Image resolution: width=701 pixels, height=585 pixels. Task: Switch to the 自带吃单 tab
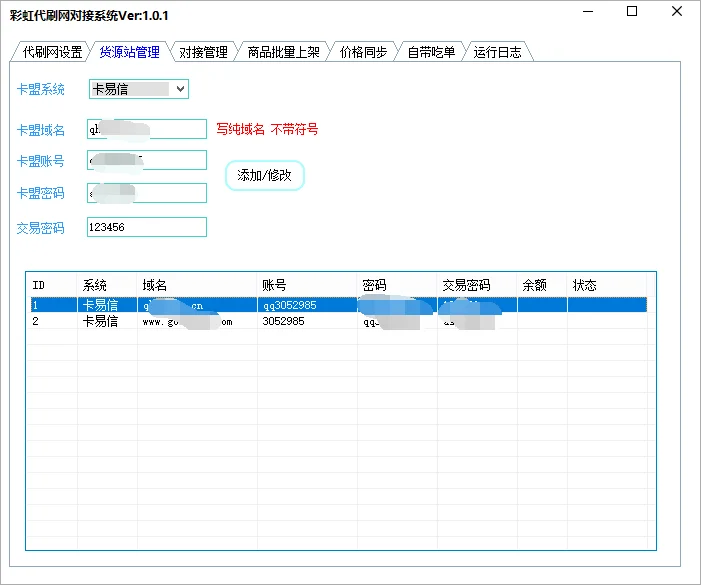tap(431, 52)
